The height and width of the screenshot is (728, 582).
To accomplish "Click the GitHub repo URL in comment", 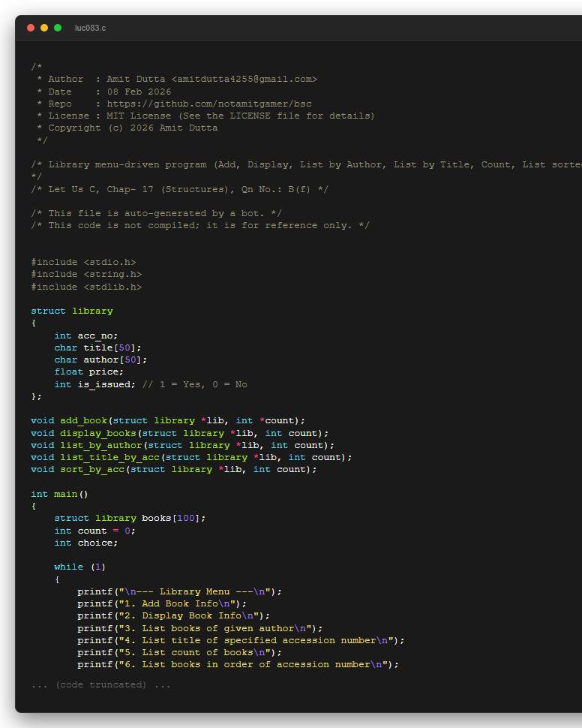I will coord(208,104).
